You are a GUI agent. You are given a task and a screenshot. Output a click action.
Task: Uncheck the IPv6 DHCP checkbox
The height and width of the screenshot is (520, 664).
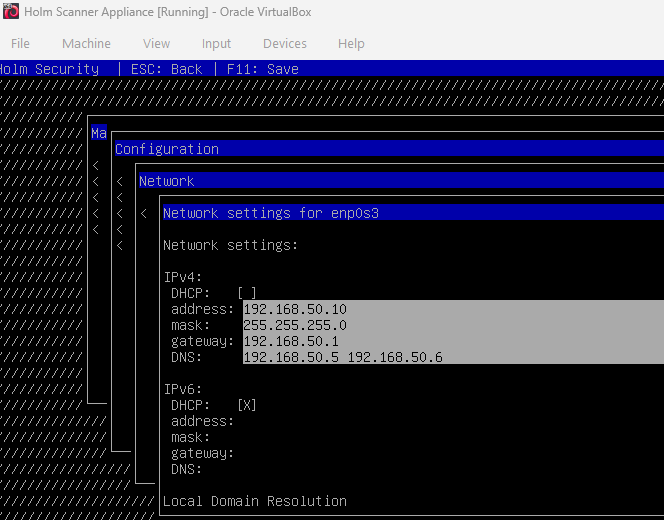(x=247, y=405)
